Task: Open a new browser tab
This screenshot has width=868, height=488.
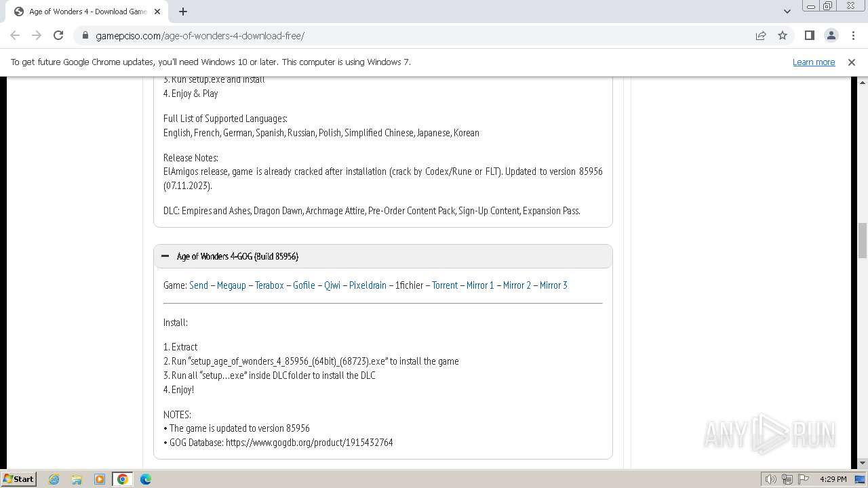Action: click(x=182, y=12)
